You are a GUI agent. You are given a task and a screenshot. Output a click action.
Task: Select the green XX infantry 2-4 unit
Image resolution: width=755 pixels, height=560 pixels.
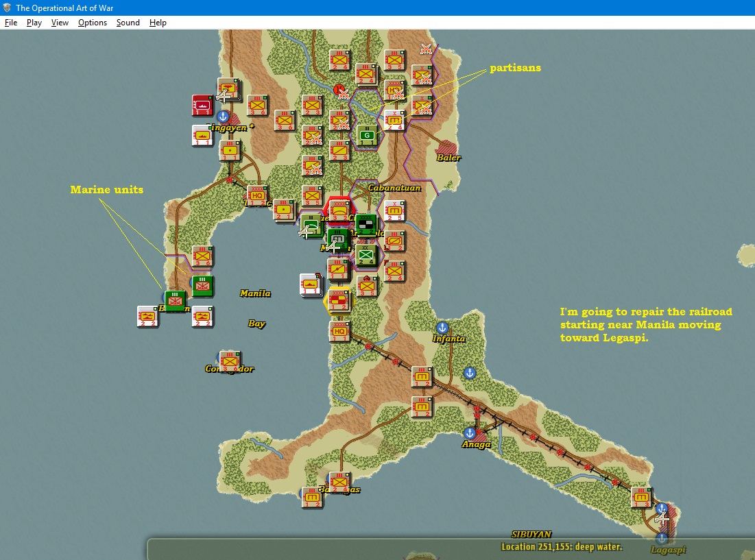pyautogui.click(x=366, y=255)
